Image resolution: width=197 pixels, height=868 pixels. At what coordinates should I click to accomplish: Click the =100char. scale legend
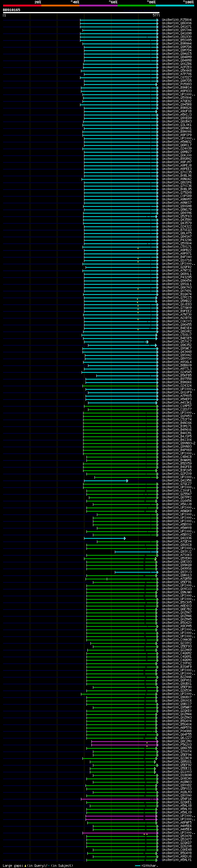[x=146, y=865]
